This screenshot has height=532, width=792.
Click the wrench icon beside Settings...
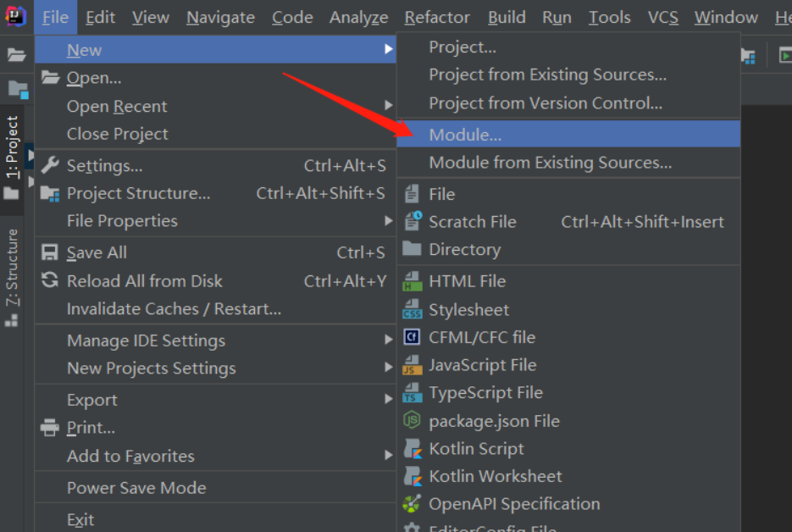pyautogui.click(x=50, y=164)
